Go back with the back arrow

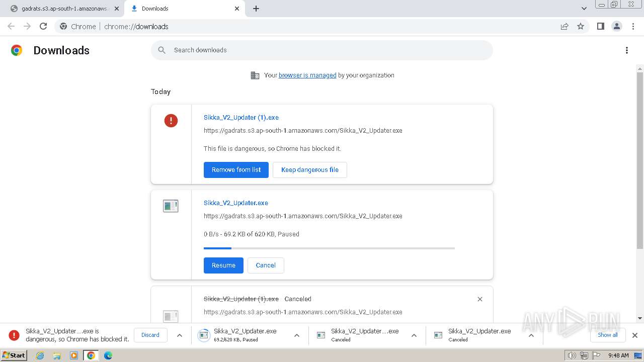[11, 26]
